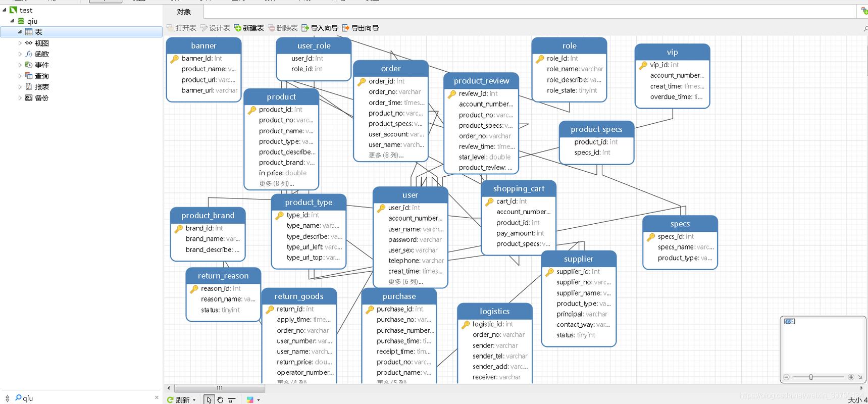Click the specs_id key icon in specs table
This screenshot has height=404, width=868.
coord(651,236)
